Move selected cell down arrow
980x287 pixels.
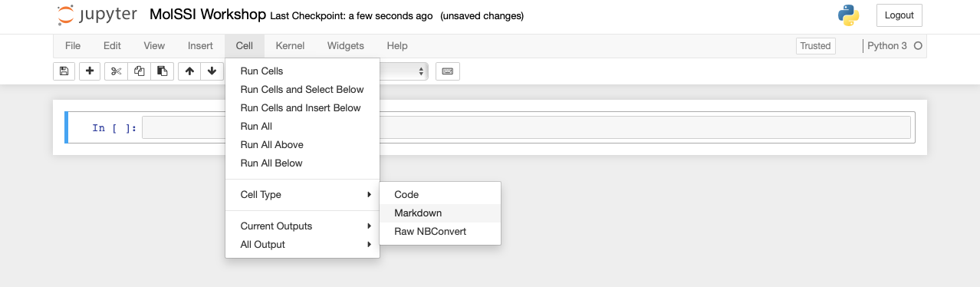[x=212, y=71]
